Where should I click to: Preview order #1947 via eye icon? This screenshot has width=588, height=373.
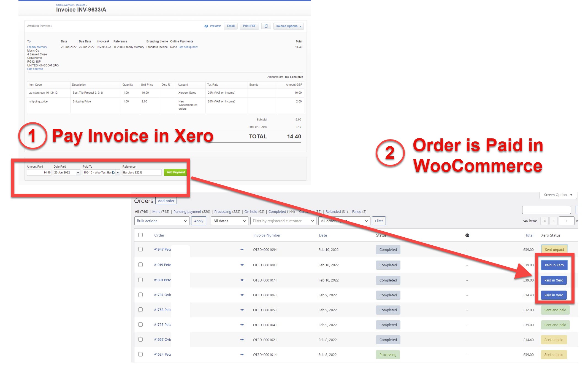(242, 249)
